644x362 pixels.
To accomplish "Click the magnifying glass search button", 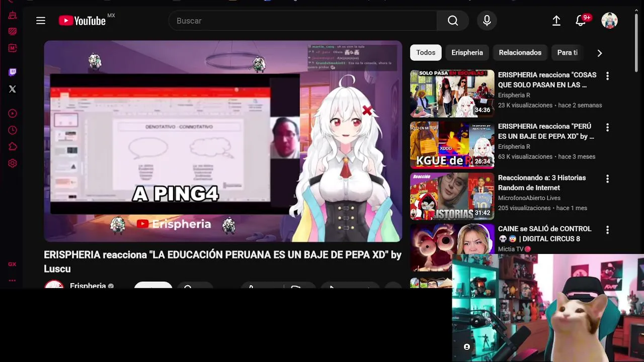I will [x=453, y=21].
